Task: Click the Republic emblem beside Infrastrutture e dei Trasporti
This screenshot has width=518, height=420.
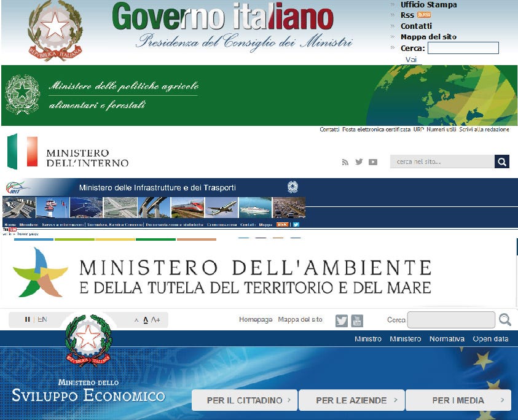Action: [x=292, y=187]
